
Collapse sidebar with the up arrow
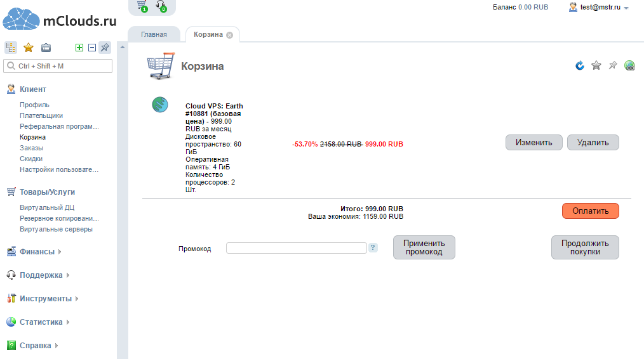[x=123, y=47]
